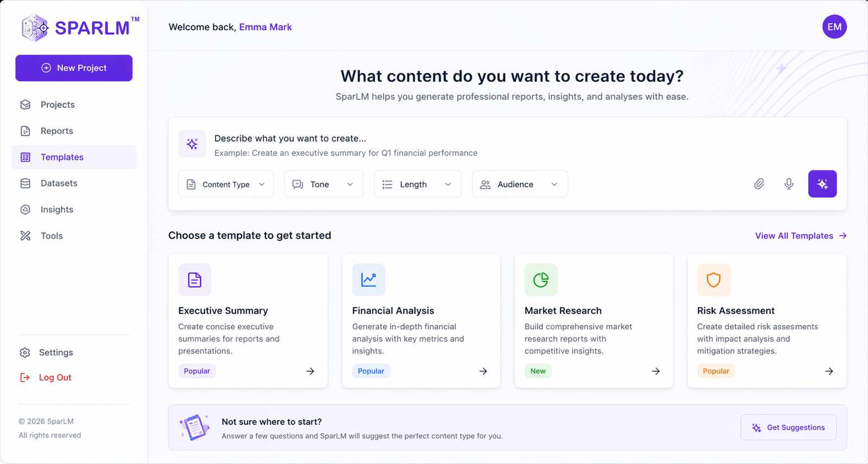Click the microphone voice input icon
Viewport: 868px width, 464px height.
click(x=789, y=184)
